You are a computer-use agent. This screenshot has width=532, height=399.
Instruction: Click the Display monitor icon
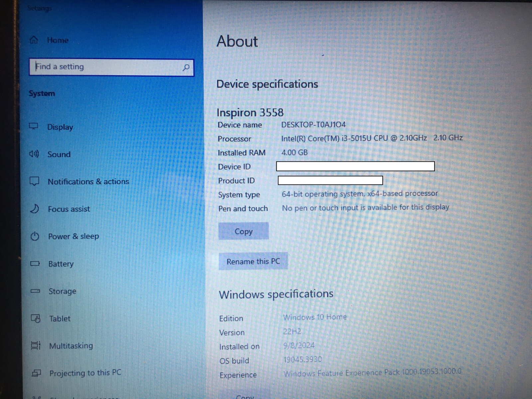click(34, 126)
